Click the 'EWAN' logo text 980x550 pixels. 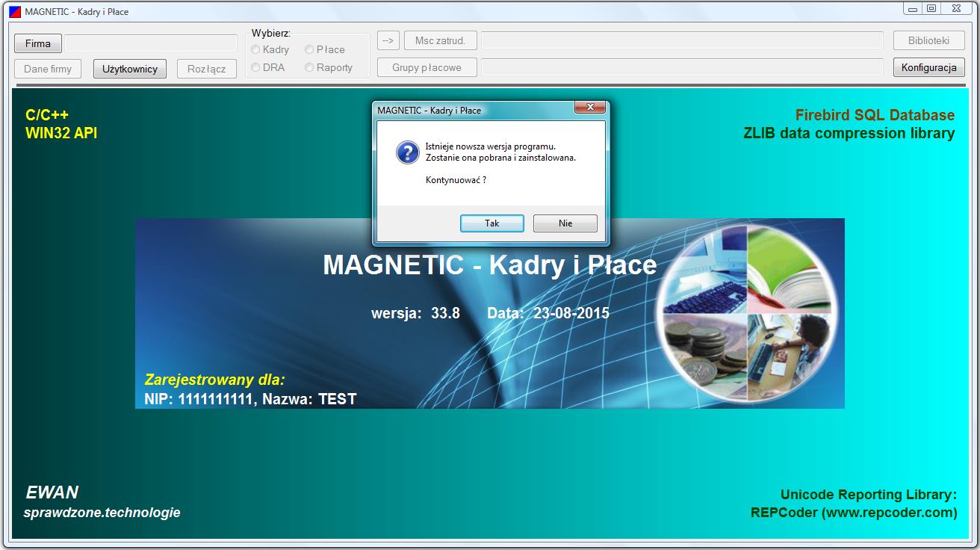click(52, 492)
